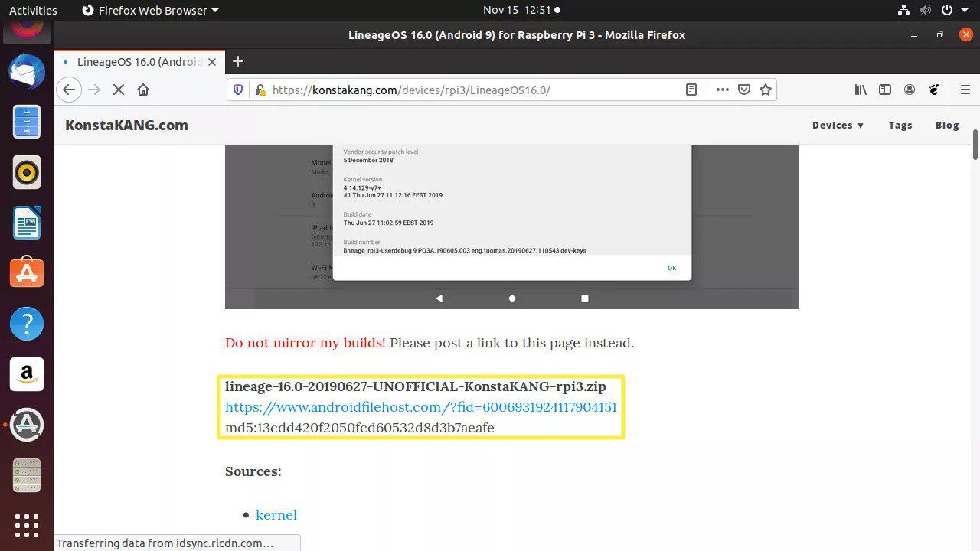Open the Firefox Web Browser app menu
The width and height of the screenshot is (980, 551).
click(149, 10)
